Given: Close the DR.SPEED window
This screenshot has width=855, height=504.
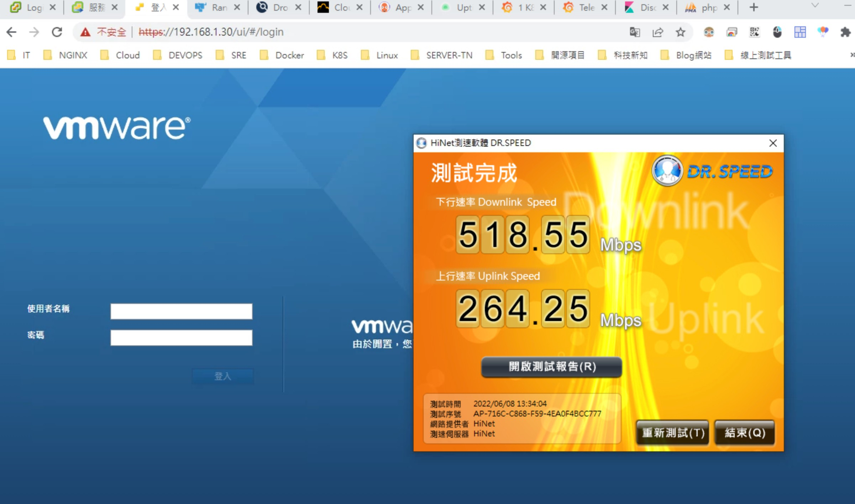Looking at the screenshot, I should click(773, 143).
